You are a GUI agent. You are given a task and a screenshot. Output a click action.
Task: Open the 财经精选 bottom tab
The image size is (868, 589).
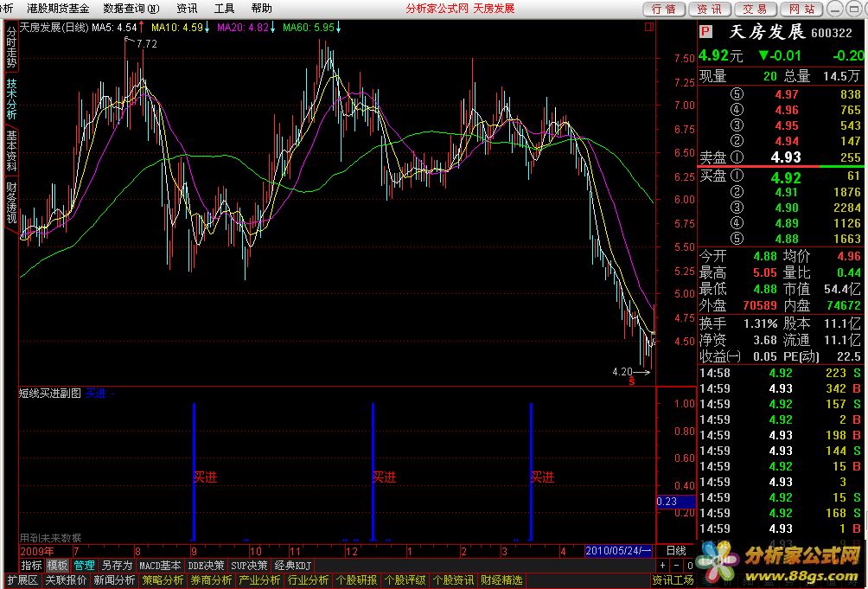(502, 579)
